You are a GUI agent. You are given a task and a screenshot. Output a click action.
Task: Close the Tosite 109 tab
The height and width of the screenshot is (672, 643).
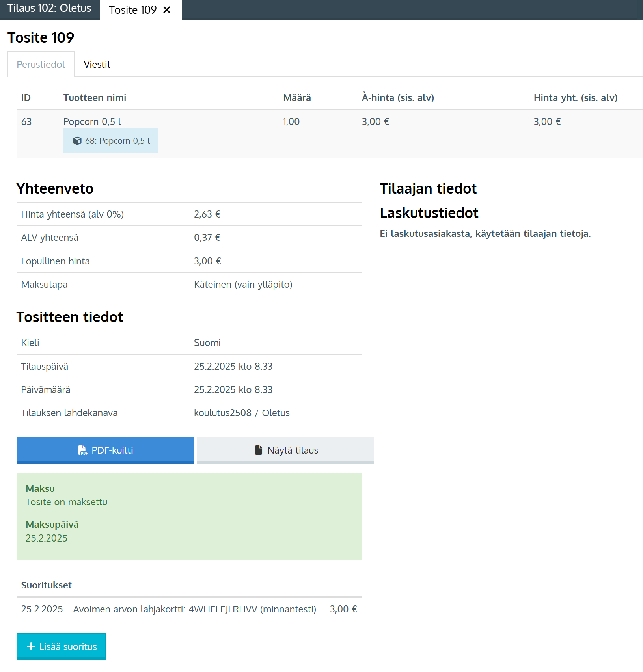pos(167,10)
